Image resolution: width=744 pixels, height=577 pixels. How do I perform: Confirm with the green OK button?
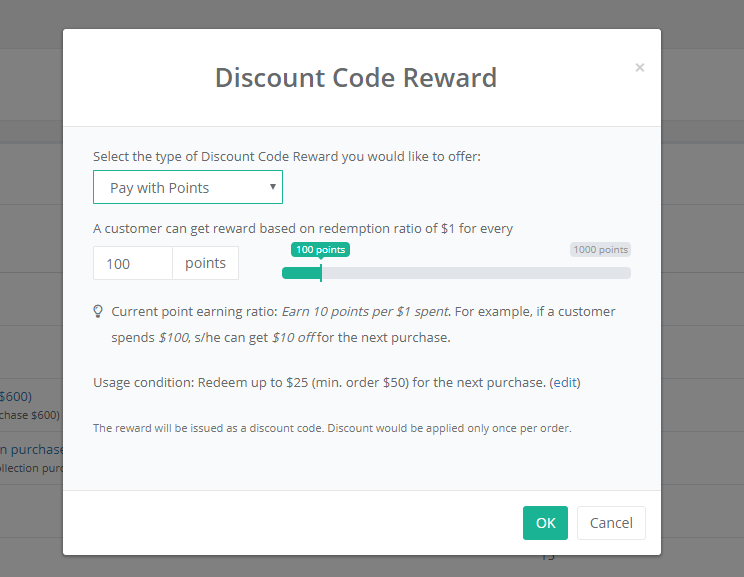[x=545, y=523]
